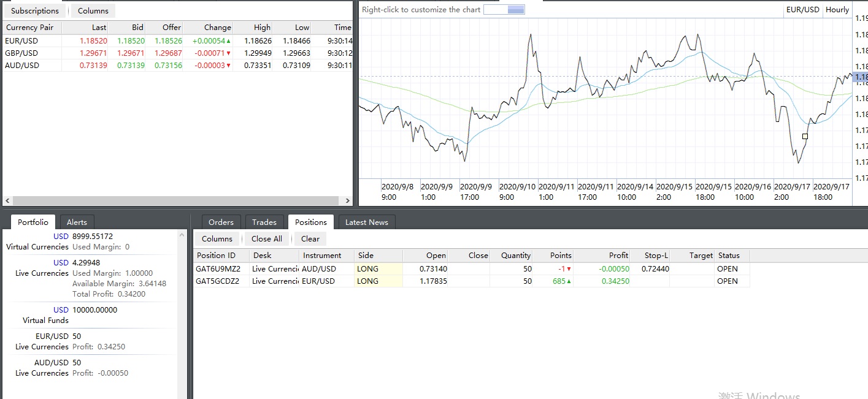This screenshot has width=868, height=399.
Task: Select position GAT6U9MZ2
Action: click(218, 268)
